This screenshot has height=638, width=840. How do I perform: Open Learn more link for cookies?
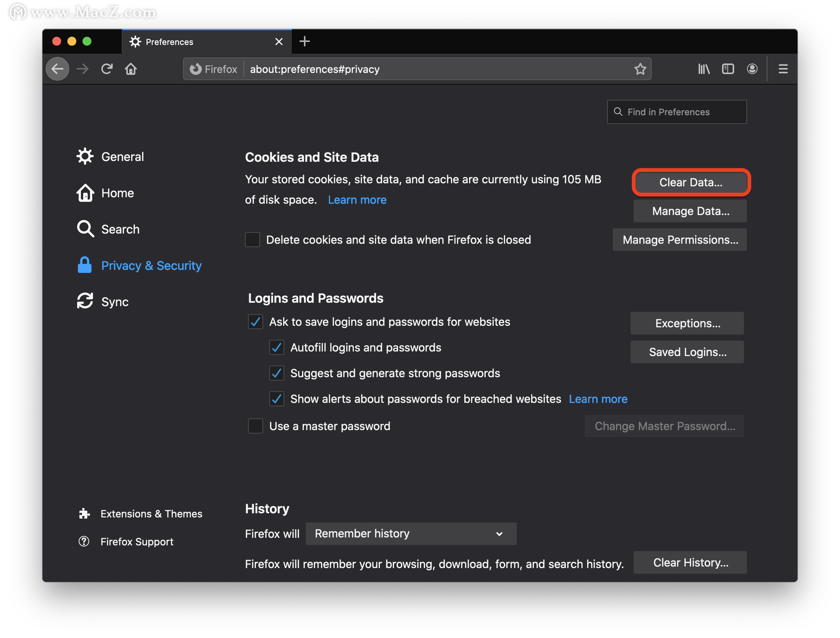click(x=357, y=200)
